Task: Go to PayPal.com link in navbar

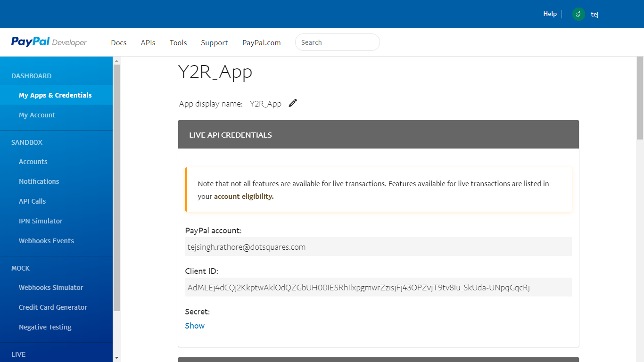Action: [x=262, y=42]
